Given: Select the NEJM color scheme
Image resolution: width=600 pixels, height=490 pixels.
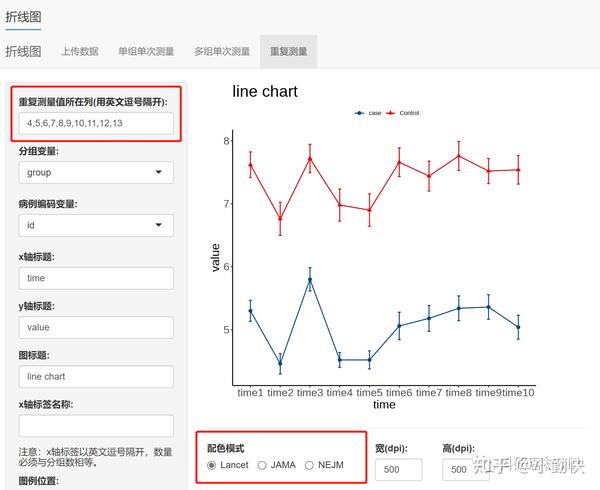Looking at the screenshot, I should pyautogui.click(x=309, y=465).
